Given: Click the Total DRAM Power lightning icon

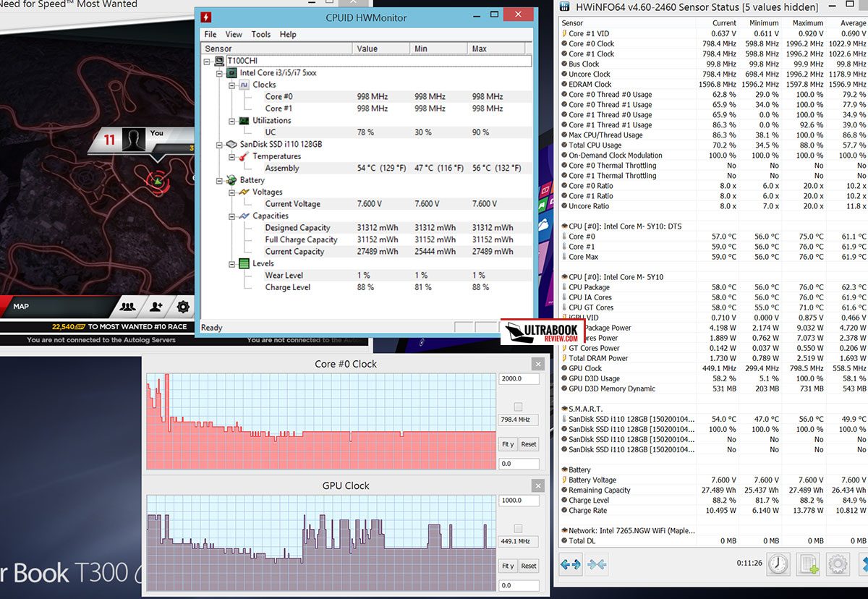Looking at the screenshot, I should pyautogui.click(x=564, y=358).
